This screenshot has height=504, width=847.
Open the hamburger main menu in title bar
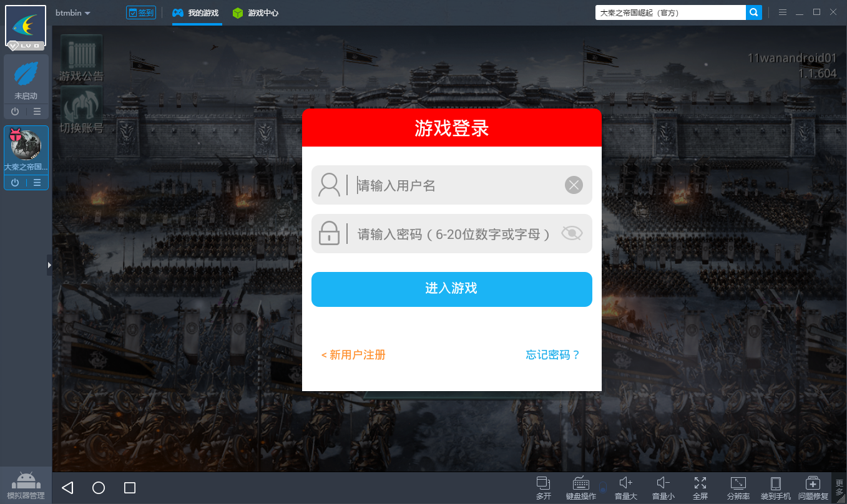coord(783,12)
